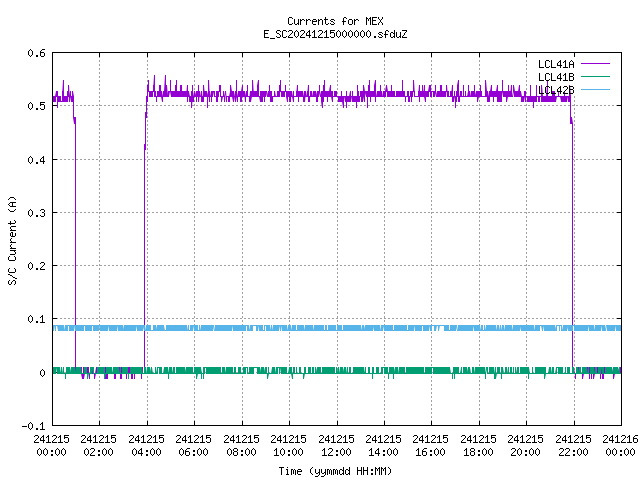Viewport: 640px width, 480px height.
Task: Click the y-axis tick value 0.1
Action: click(x=36, y=319)
